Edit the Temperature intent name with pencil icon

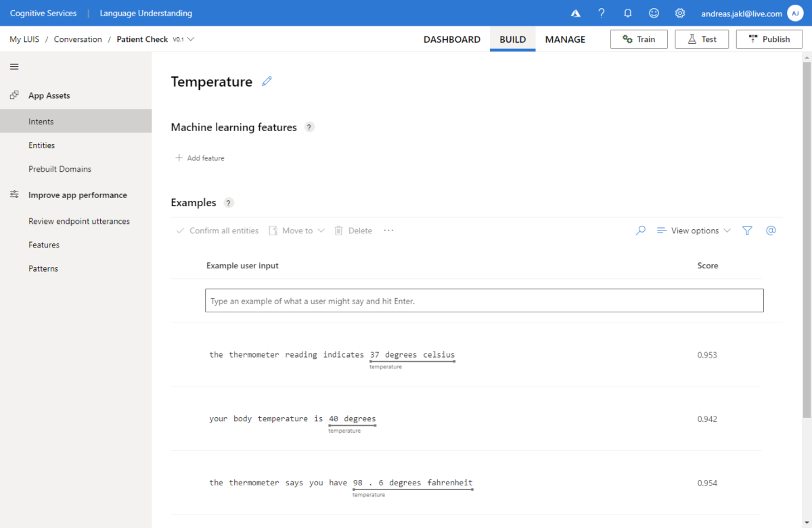[x=266, y=80]
